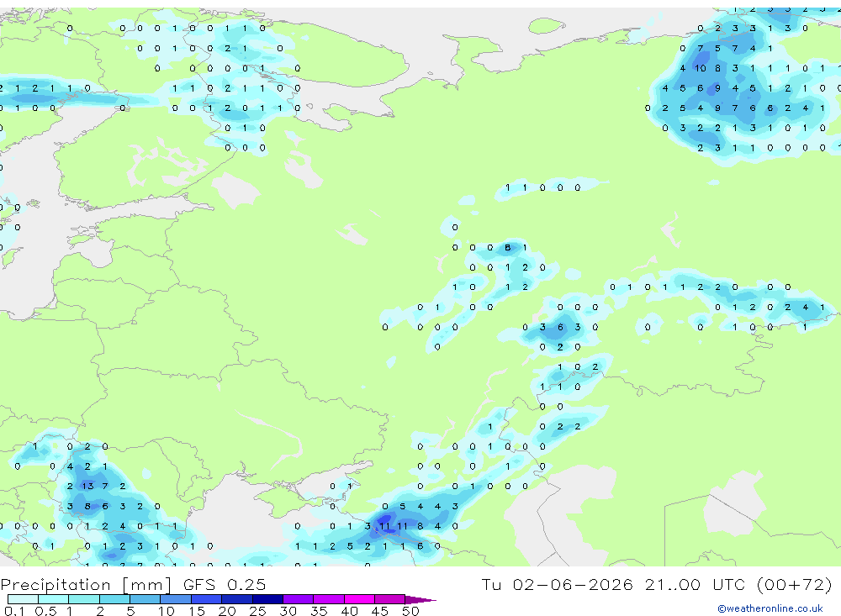This screenshot has height=616, width=841.
Task: Click the 40–45 mm magenta legend segment
Action: pos(359,599)
